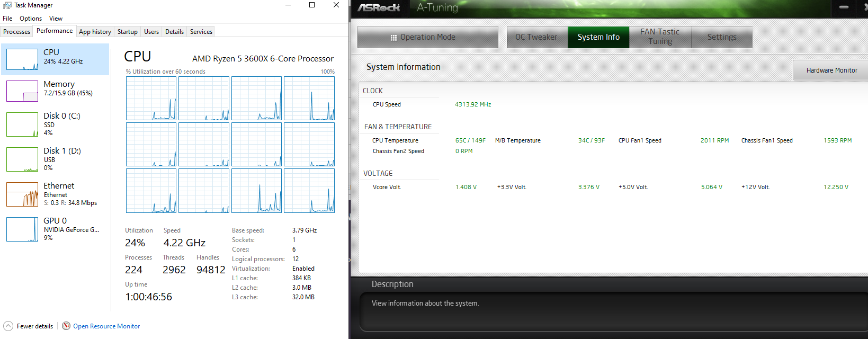The width and height of the screenshot is (868, 339).
Task: Switch to the App history tab
Action: pos(95,32)
